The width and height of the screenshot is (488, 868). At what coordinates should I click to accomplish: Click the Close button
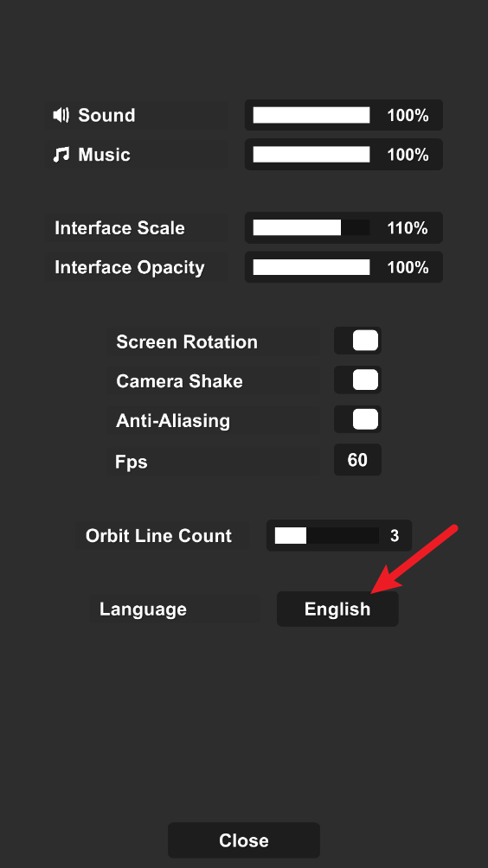(244, 840)
